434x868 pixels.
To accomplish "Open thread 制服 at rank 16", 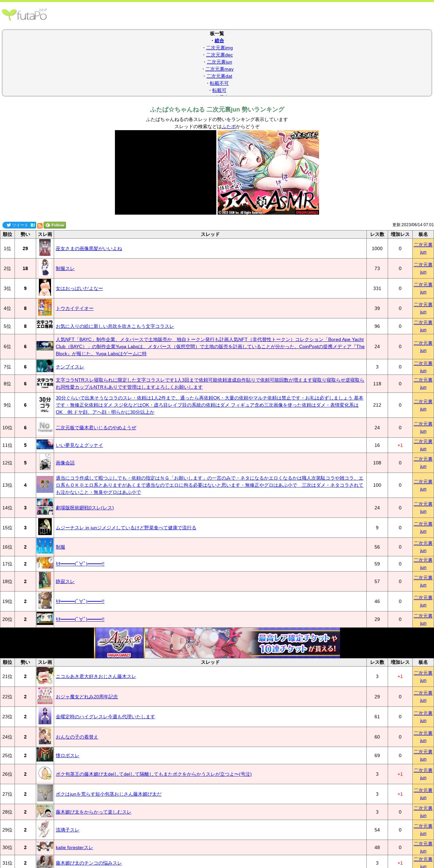I will tap(61, 547).
